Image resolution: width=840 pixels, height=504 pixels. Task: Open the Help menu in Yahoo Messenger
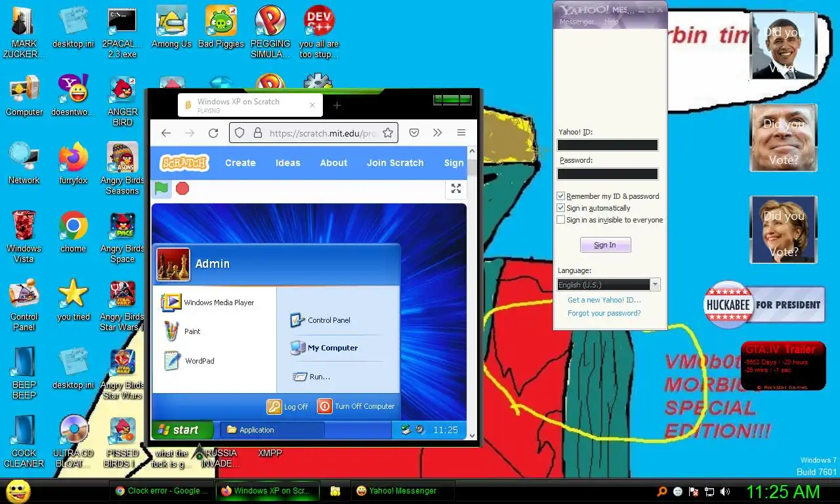click(x=611, y=22)
